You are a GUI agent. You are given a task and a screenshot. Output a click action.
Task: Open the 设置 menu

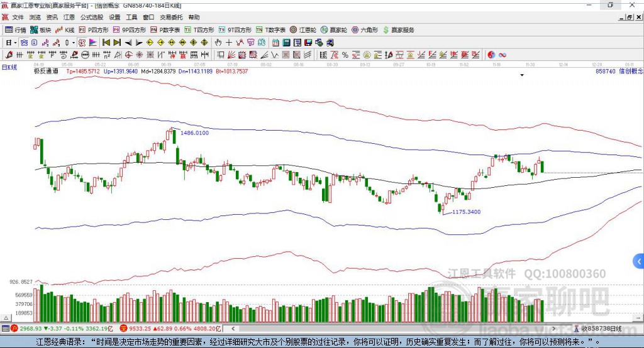click(114, 17)
